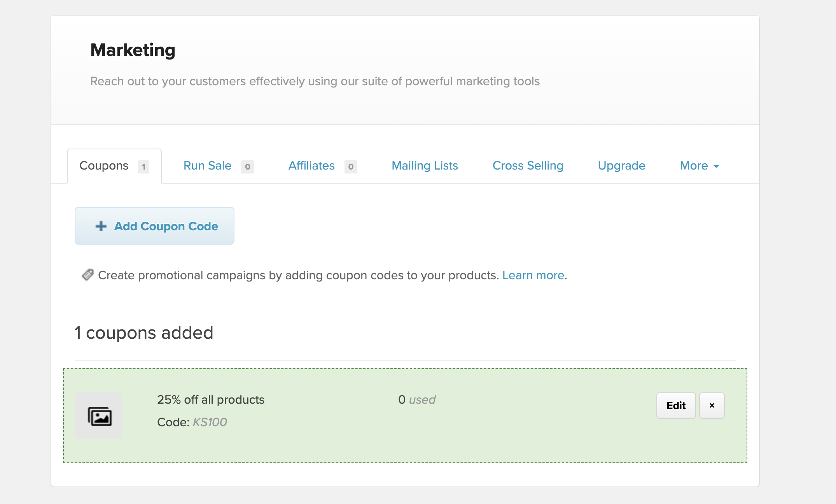Follow the Learn more link
836x504 pixels.
pyautogui.click(x=533, y=275)
